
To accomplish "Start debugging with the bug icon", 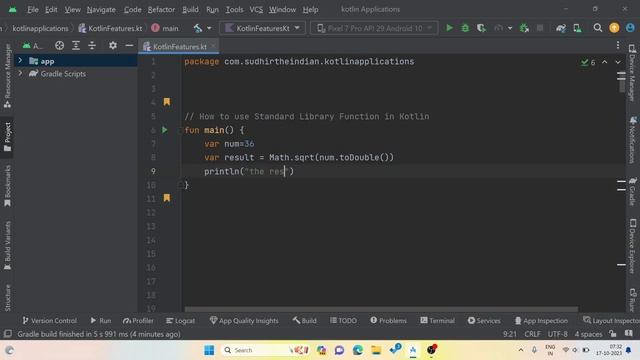I will 465,28.
